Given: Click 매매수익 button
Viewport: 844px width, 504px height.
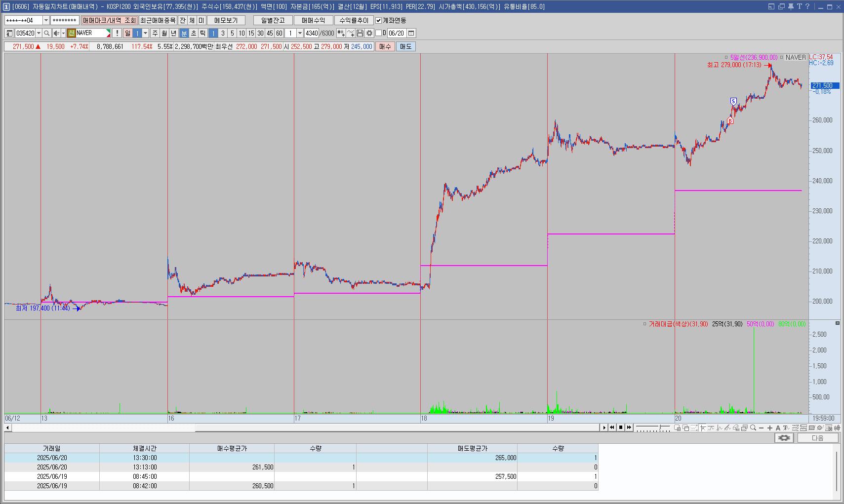Looking at the screenshot, I should pos(313,20).
